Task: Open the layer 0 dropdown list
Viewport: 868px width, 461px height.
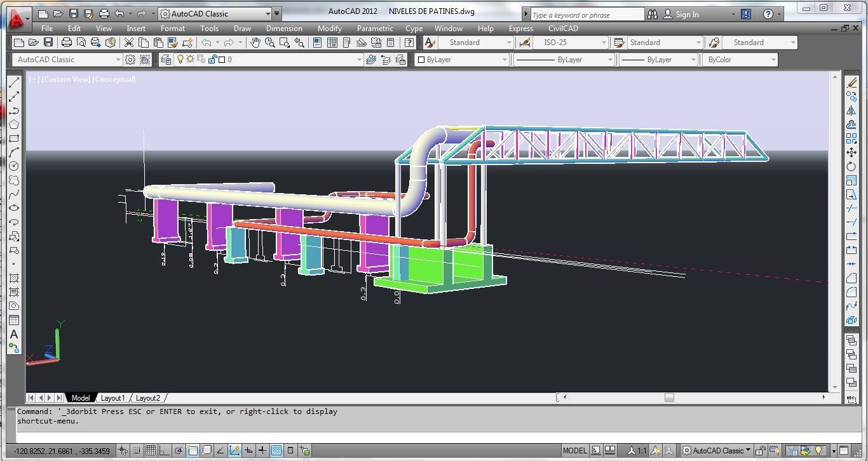Action: pyautogui.click(x=358, y=60)
